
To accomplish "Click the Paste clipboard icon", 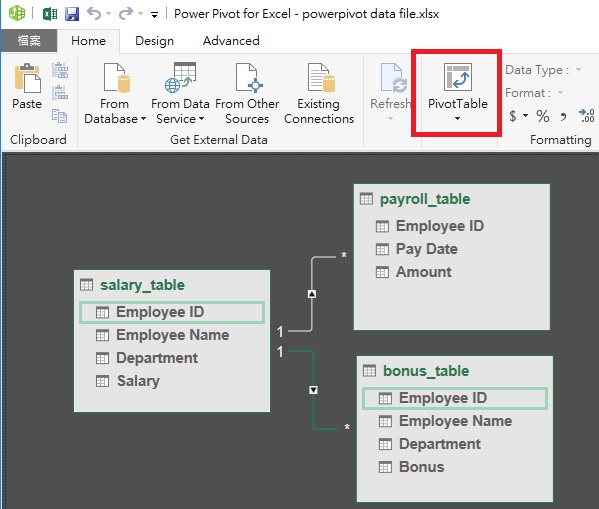I will click(x=27, y=78).
